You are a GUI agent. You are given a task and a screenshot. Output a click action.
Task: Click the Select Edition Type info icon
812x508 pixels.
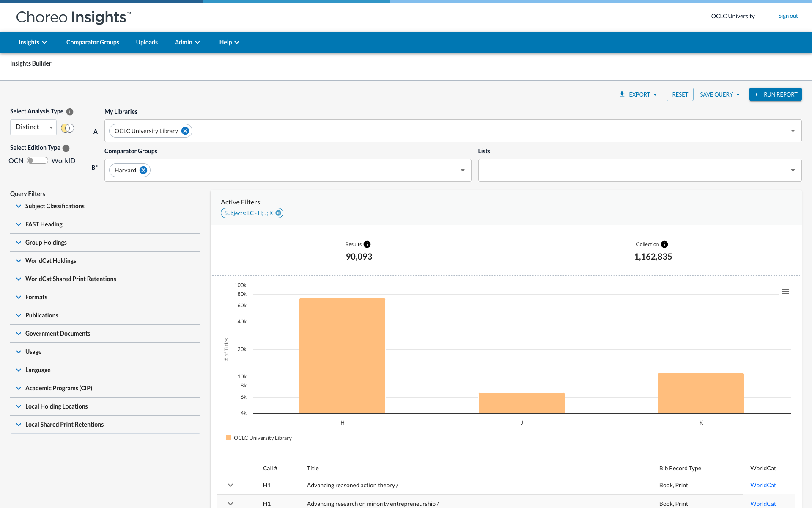[x=66, y=148]
